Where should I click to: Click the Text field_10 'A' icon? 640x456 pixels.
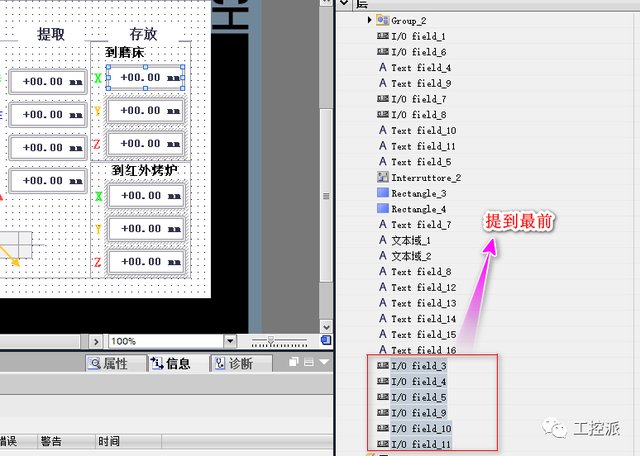382,131
